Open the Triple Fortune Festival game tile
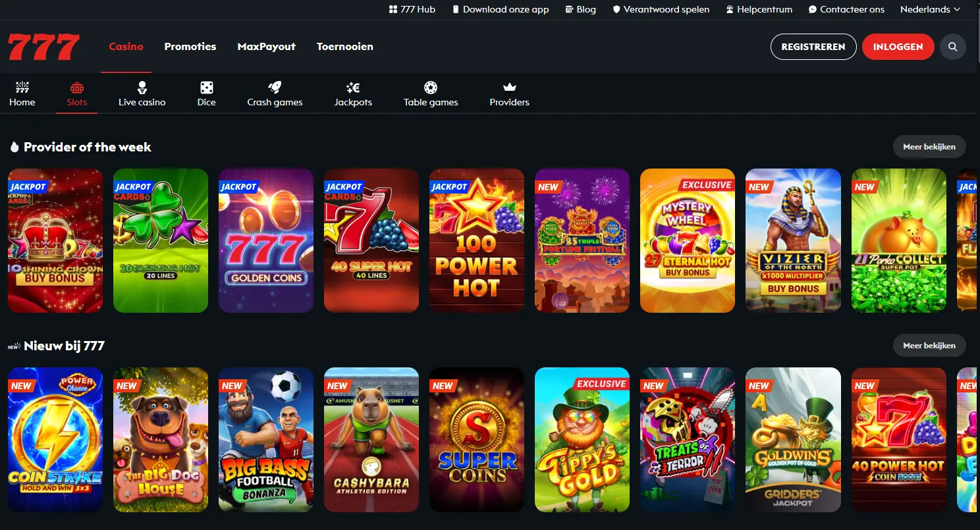The width and height of the screenshot is (980, 530). pyautogui.click(x=582, y=240)
